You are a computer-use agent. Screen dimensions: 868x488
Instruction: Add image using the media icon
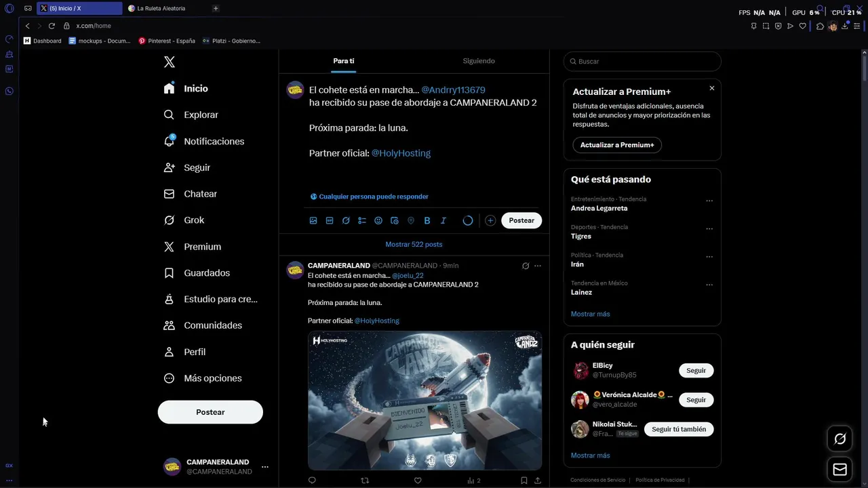point(313,221)
